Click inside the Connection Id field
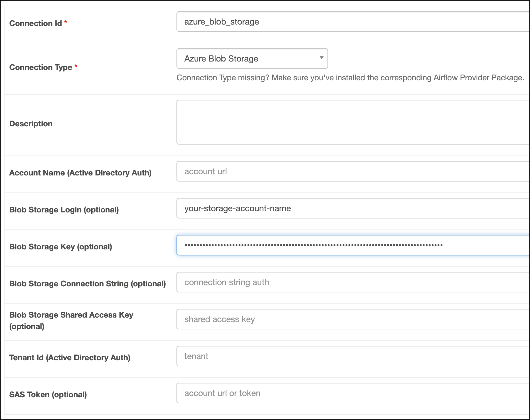The image size is (530, 420). pos(303,22)
